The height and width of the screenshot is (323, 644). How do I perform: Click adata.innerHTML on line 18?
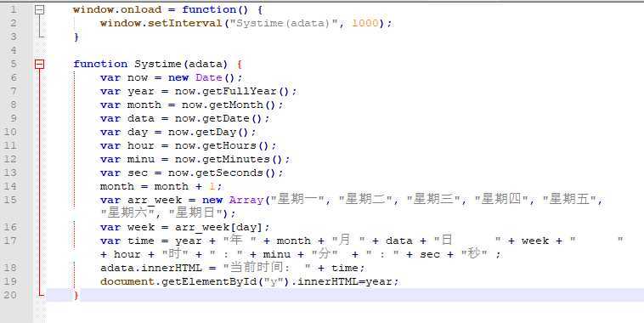tap(151, 268)
